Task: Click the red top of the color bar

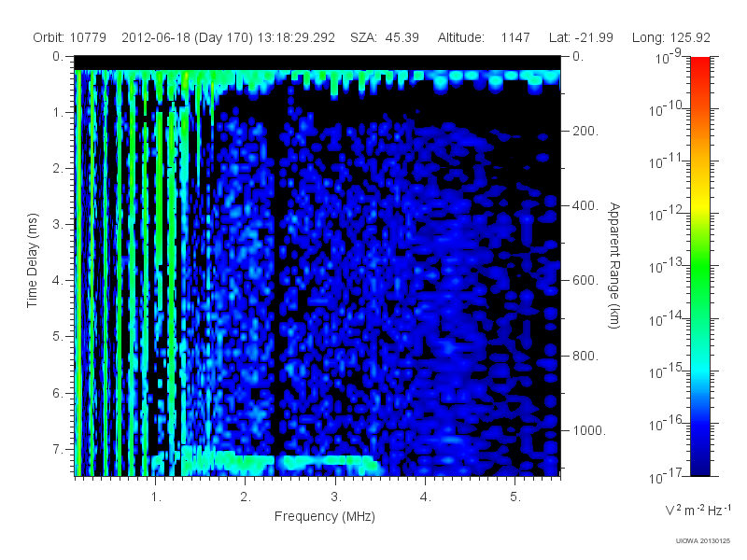Action: point(700,64)
